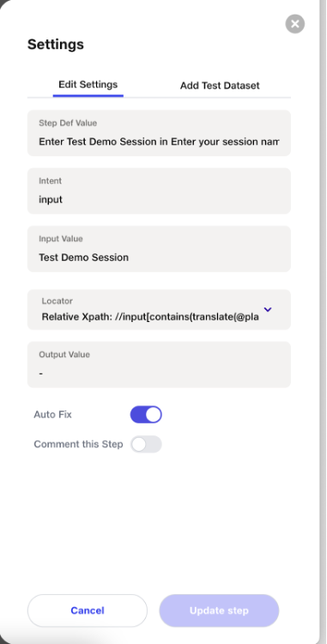This screenshot has width=327, height=644.
Task: Close the Settings panel with the X icon
Action: (295, 24)
